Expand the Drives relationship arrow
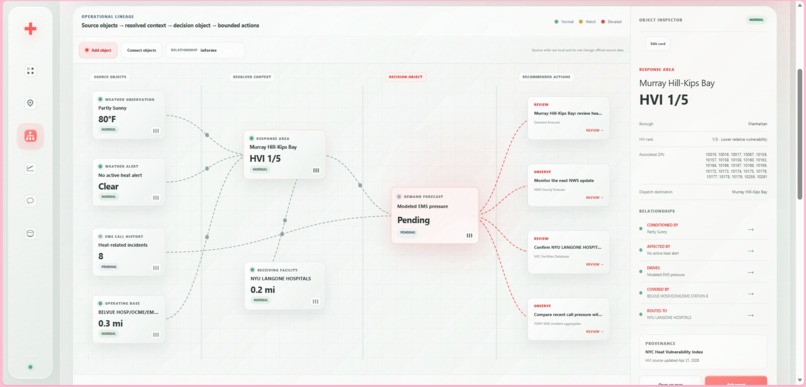806x387 pixels. pos(750,272)
